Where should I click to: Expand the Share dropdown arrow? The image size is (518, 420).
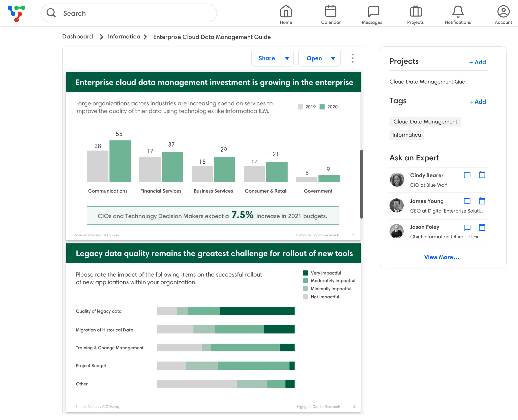click(x=287, y=58)
